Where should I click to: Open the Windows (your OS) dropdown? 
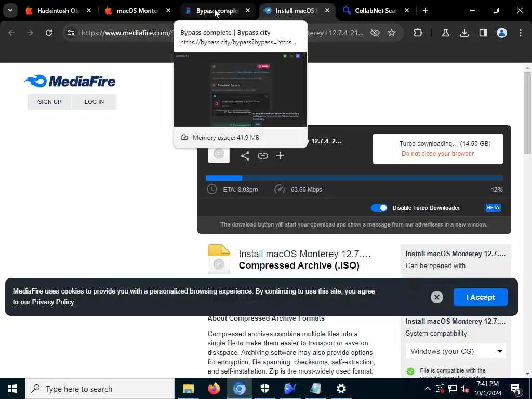[456, 351]
